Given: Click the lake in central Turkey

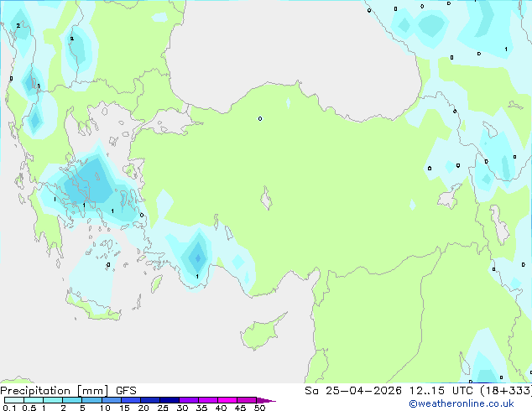Looking at the screenshot, I should coord(266,199).
